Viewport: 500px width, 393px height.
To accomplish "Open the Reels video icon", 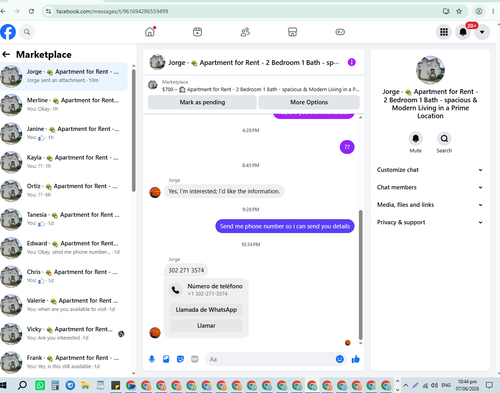I will click(197, 32).
